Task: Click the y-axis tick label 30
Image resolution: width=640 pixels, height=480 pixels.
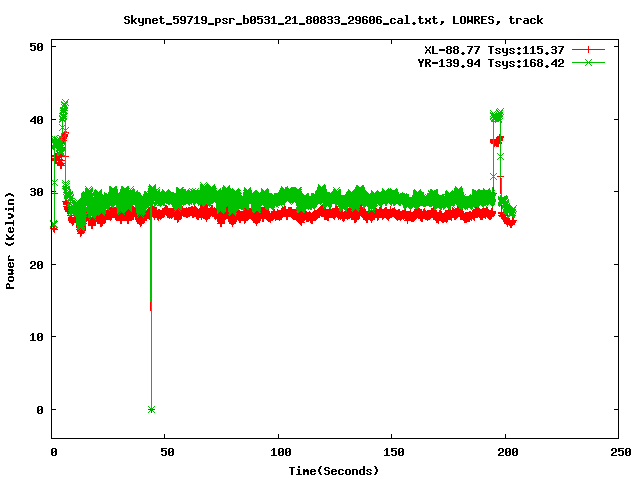Action: 37,192
